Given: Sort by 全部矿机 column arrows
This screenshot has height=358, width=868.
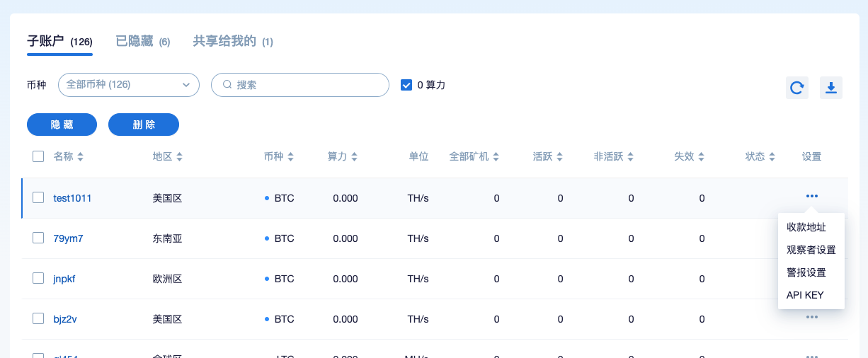Looking at the screenshot, I should pos(496,157).
